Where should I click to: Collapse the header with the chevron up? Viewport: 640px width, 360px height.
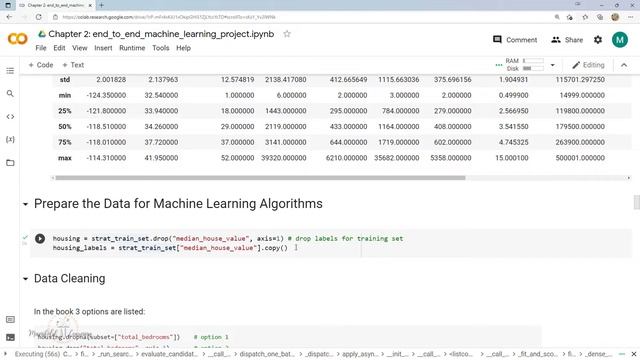tap(624, 65)
